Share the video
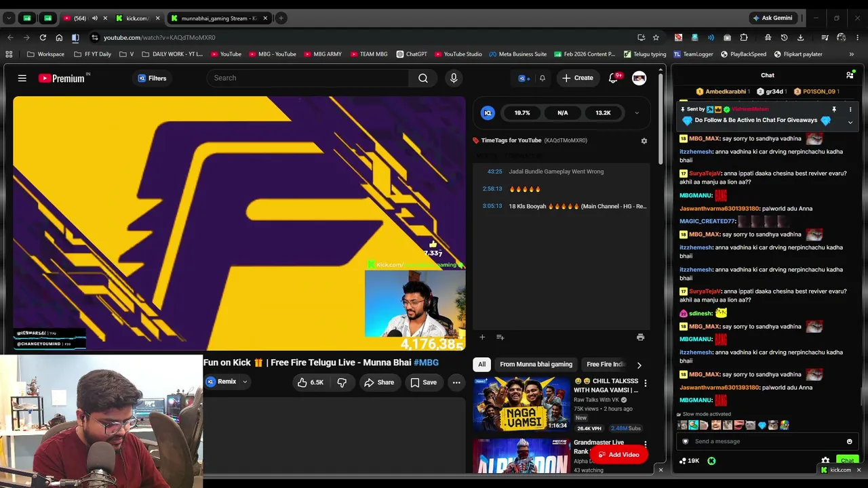Viewport: 868px width, 488px height. click(x=379, y=382)
